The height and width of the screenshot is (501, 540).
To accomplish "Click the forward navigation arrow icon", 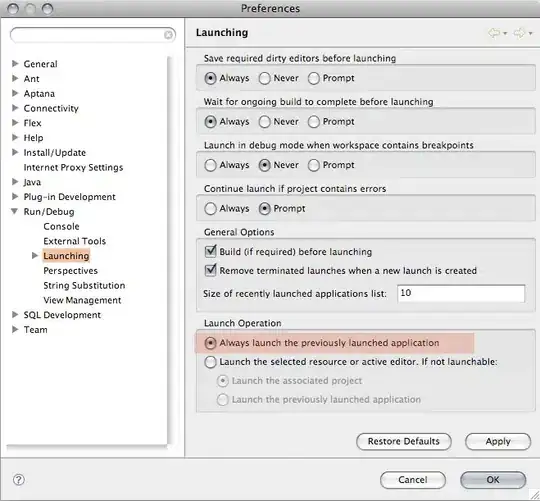I will [519, 33].
